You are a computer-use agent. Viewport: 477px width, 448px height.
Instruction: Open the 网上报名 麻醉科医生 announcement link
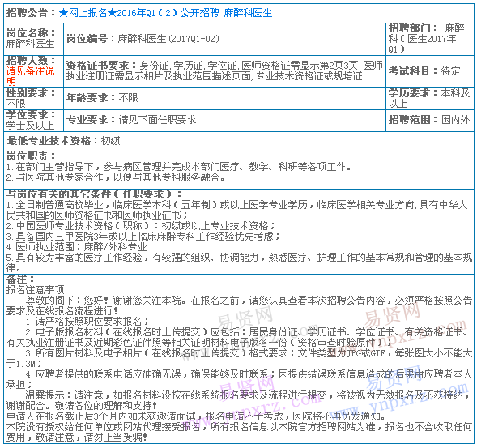tap(165, 13)
